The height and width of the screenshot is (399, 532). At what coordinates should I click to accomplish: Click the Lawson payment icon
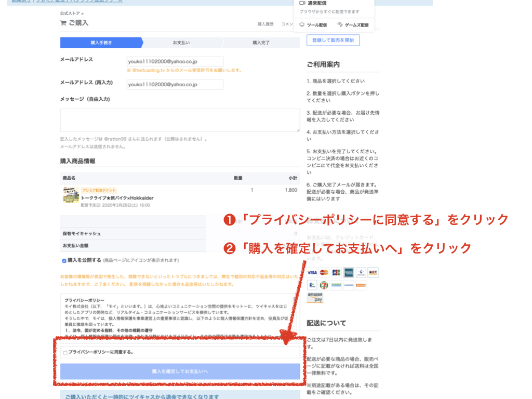(x=349, y=285)
